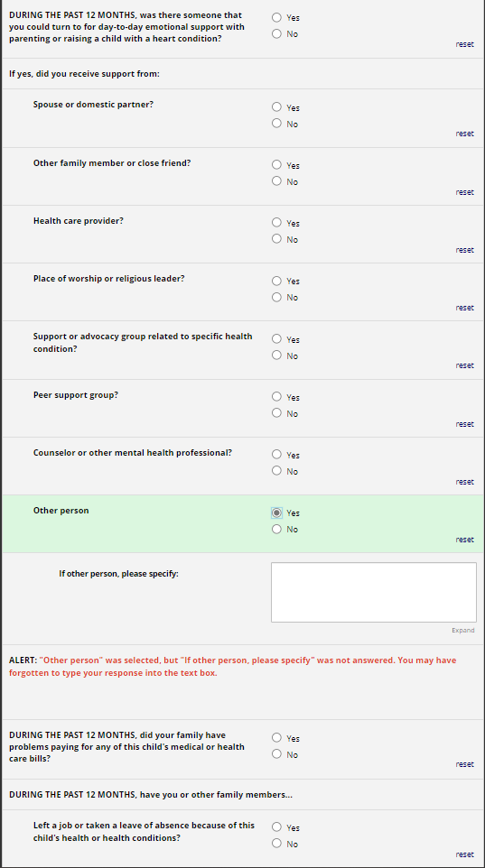Image resolution: width=485 pixels, height=868 pixels.
Task: Select Yes for left a job question
Action: point(276,827)
